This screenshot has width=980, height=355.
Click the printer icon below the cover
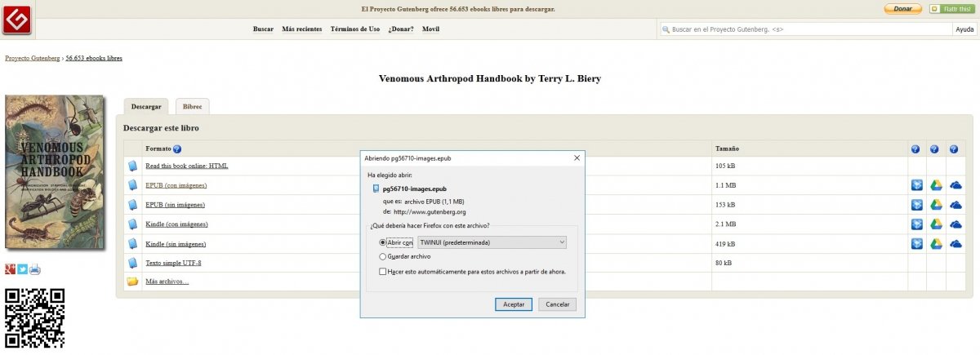point(35,269)
